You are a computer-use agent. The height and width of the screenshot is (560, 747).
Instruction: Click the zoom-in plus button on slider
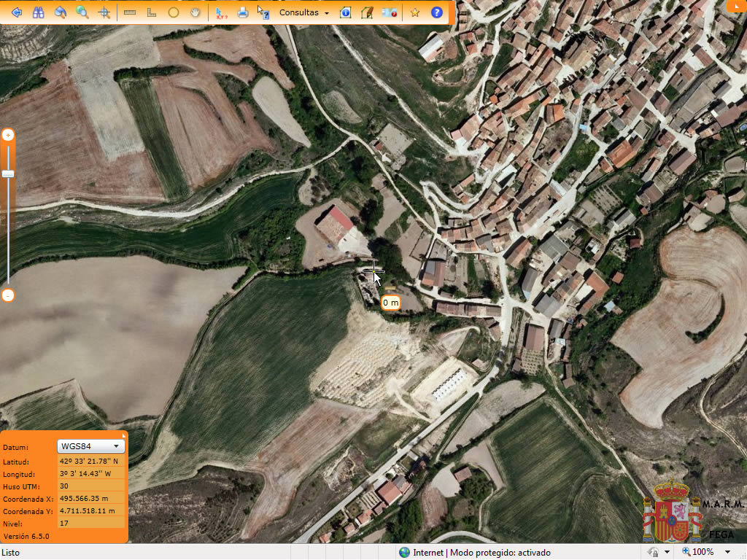click(8, 135)
